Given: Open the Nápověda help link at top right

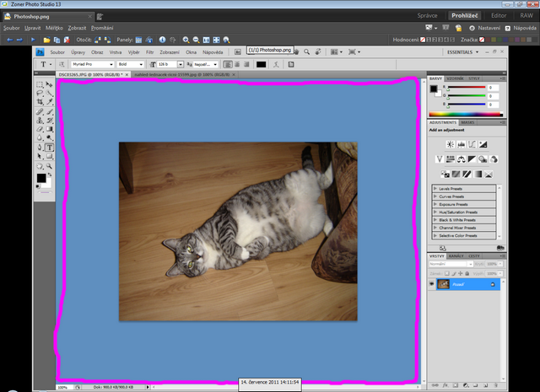Looking at the screenshot, I should click(x=523, y=28).
